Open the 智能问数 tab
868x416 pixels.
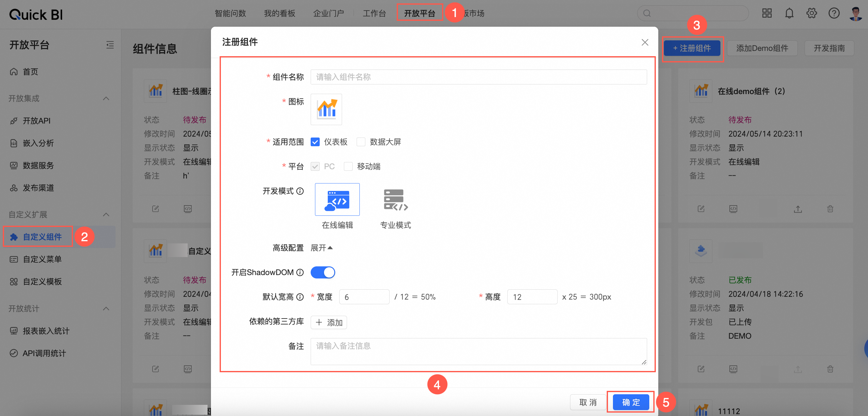click(231, 13)
